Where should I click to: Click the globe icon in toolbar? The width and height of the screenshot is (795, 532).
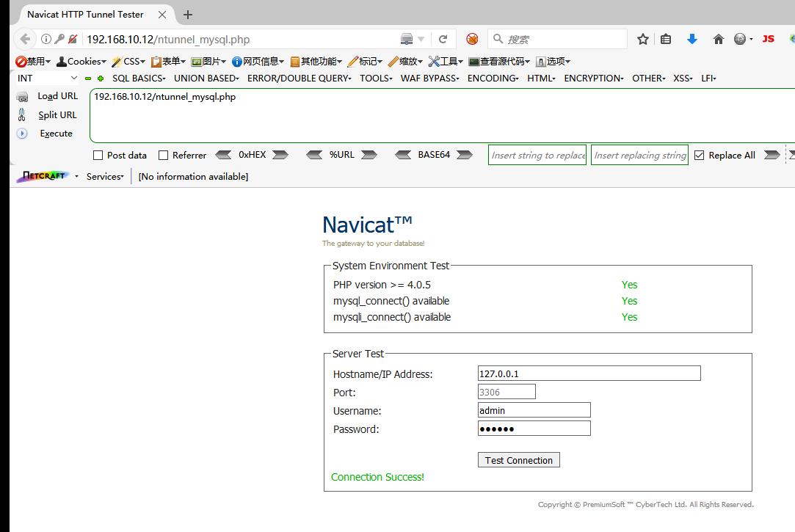click(740, 39)
